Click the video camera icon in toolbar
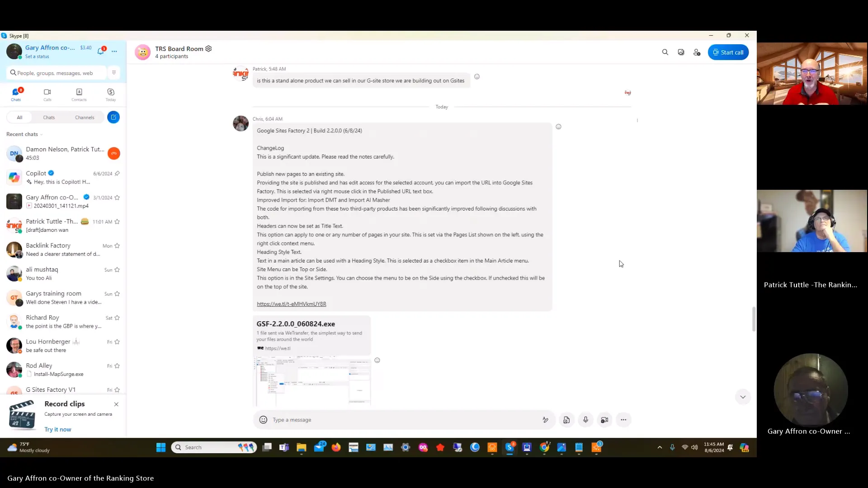This screenshot has width=868, height=488. click(x=604, y=419)
